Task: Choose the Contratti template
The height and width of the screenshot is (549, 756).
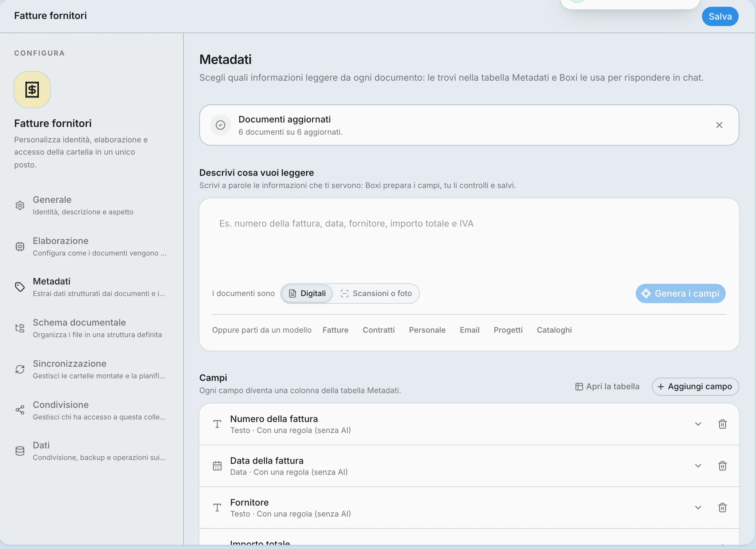Action: click(x=379, y=330)
